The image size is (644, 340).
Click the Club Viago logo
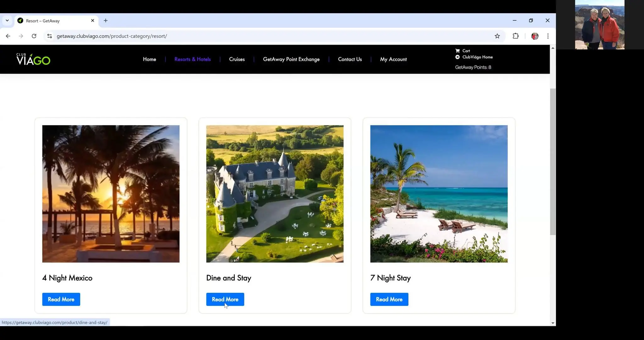[33, 59]
